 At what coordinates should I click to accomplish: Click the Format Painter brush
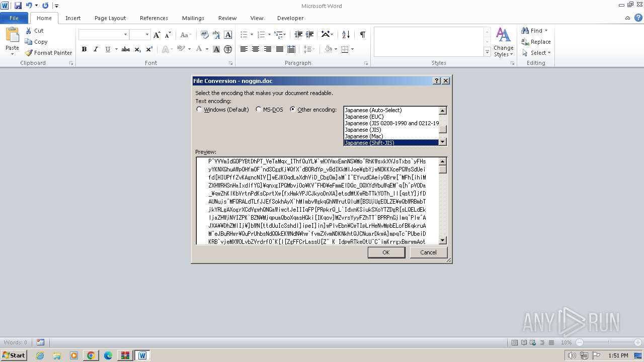click(29, 53)
